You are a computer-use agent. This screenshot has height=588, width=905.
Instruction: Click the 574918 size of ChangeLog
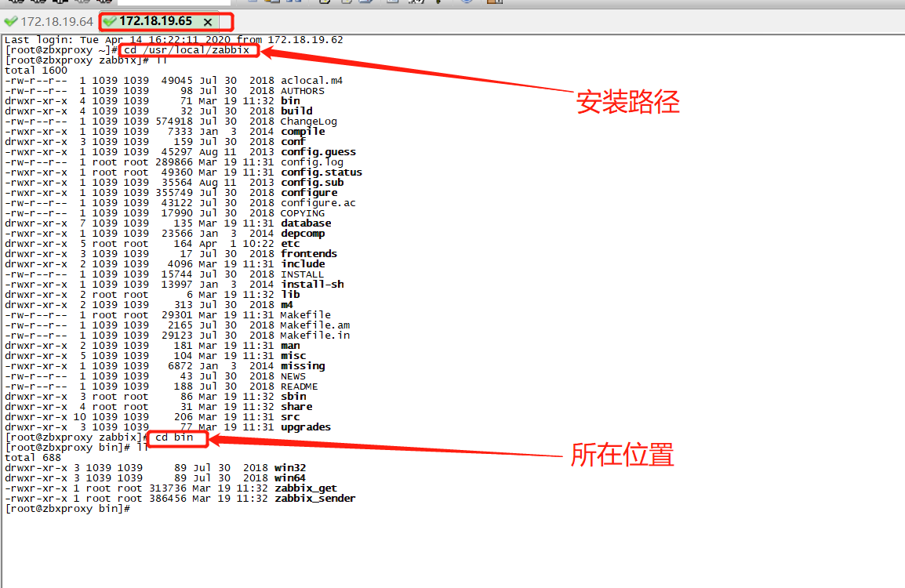(174, 122)
